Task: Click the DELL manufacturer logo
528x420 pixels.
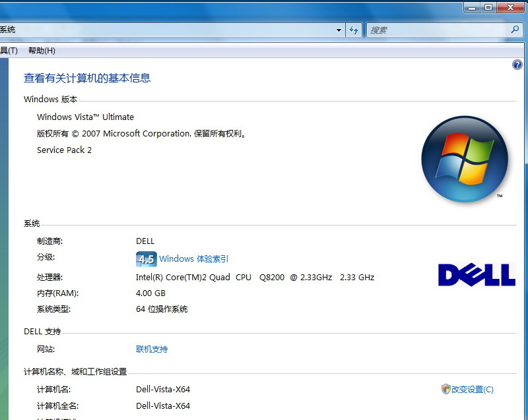Action: [477, 275]
